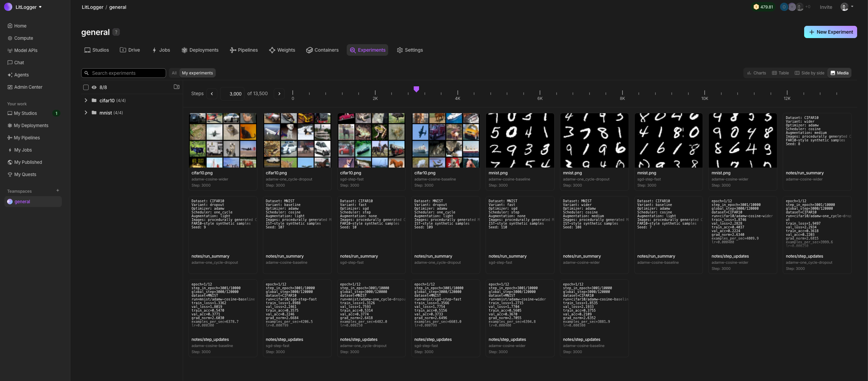The image size is (868, 381).
Task: Click the Invite link in the header
Action: pyautogui.click(x=826, y=7)
